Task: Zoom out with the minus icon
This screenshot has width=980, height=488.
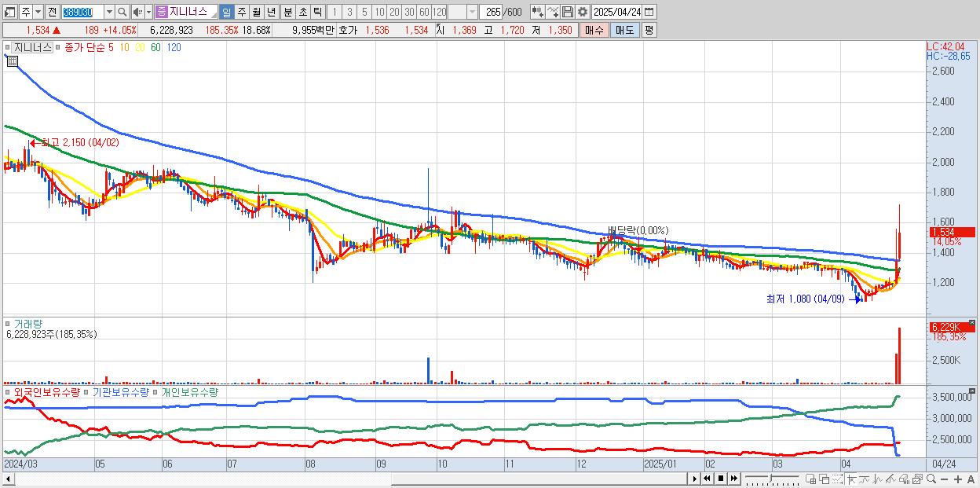Action: (x=945, y=479)
